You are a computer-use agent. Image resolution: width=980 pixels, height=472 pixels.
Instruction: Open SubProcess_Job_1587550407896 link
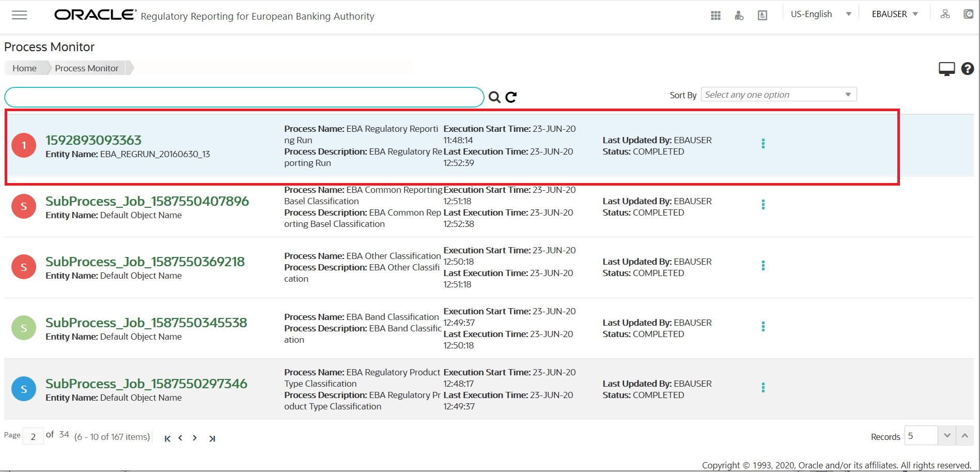(148, 201)
